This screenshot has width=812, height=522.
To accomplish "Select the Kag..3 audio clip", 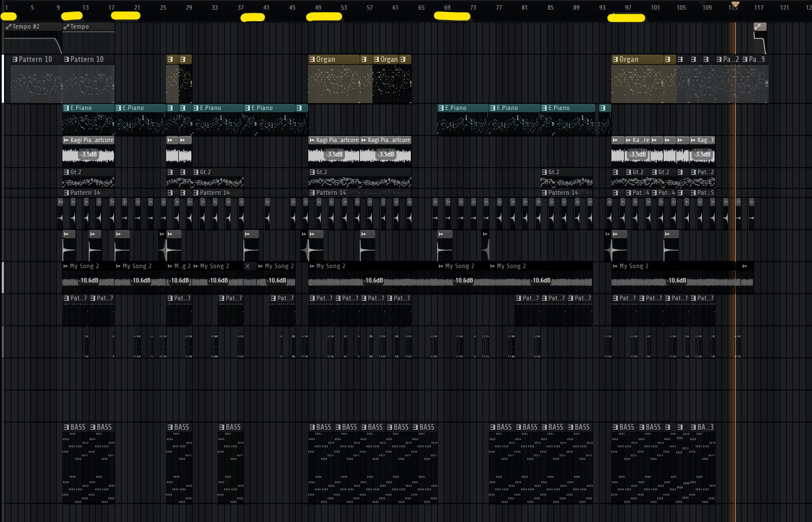I will coord(705,140).
